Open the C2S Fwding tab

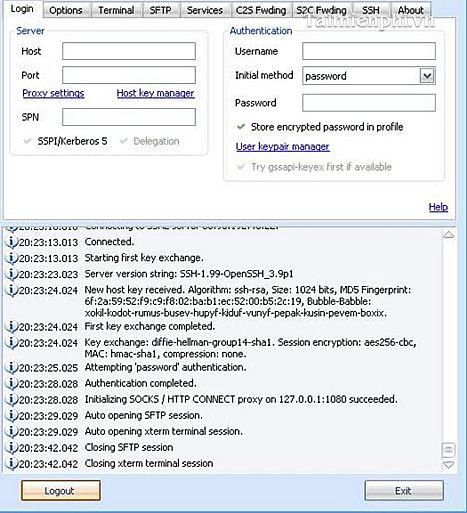pos(261,10)
